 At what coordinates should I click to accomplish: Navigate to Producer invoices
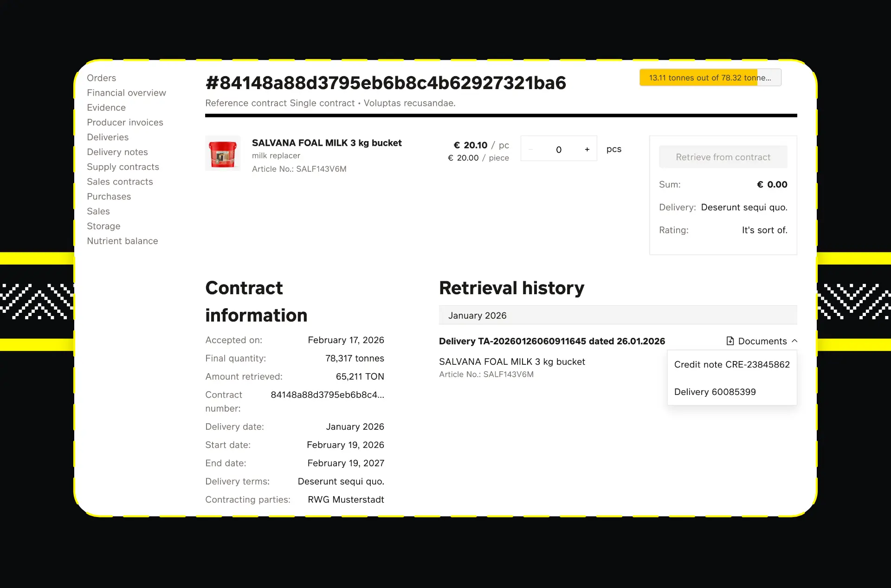125,123
